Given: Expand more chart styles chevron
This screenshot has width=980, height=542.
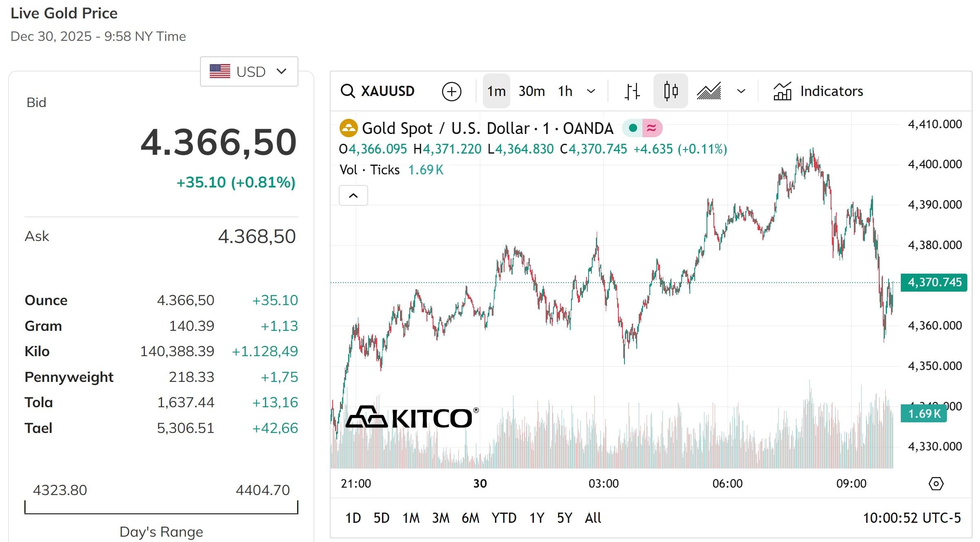Looking at the screenshot, I should [x=741, y=91].
